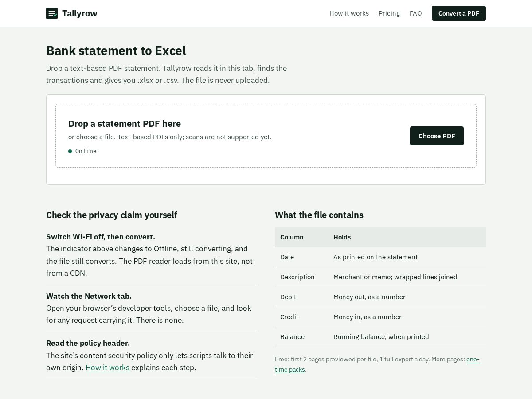Click the 'What the file contains' heading
The width and height of the screenshot is (532, 399).
319,215
